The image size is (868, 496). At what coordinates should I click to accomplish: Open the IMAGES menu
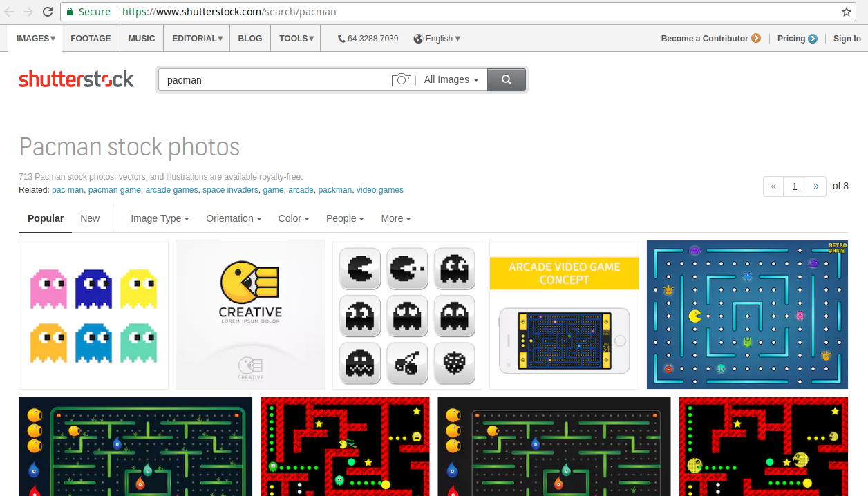(x=36, y=39)
